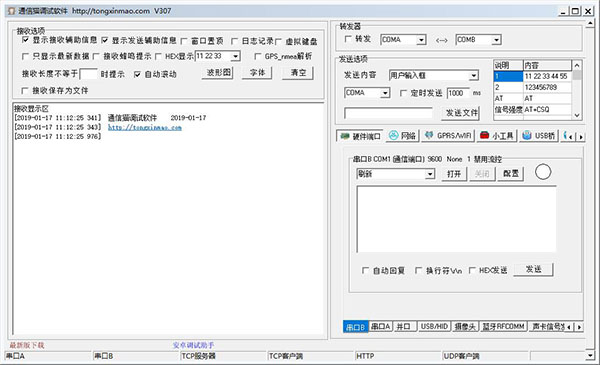Open forwarder COMA source dropdown

click(421, 40)
